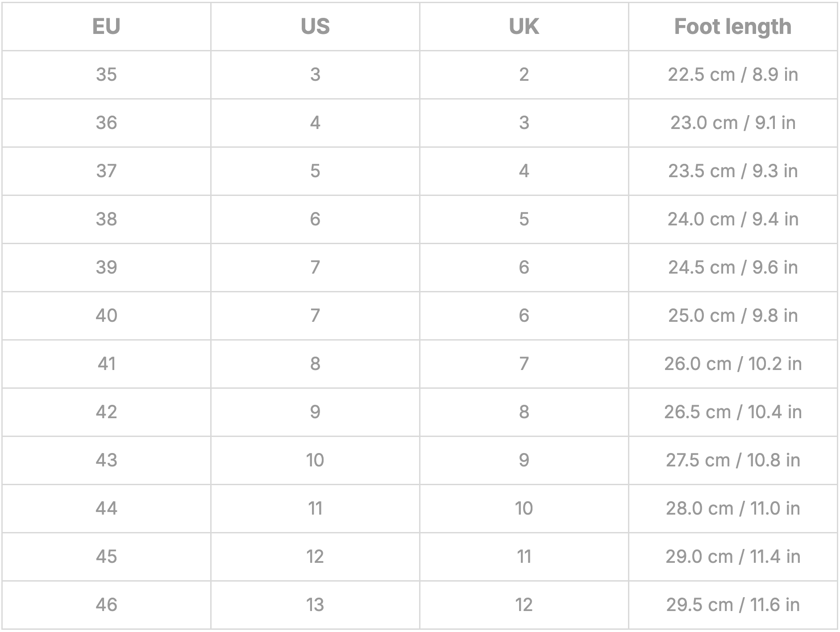840x632 pixels.
Task: Click the 24.5 cm / 9.6 in cell
Action: [733, 267]
